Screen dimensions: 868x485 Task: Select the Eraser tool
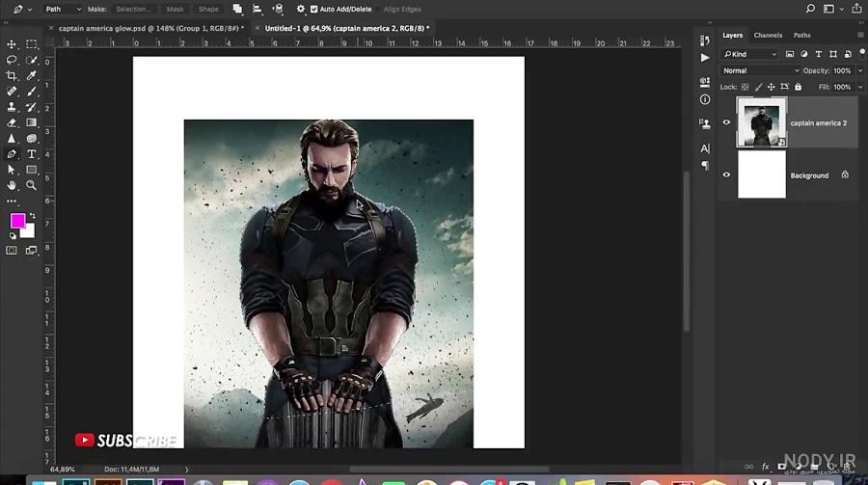11,122
